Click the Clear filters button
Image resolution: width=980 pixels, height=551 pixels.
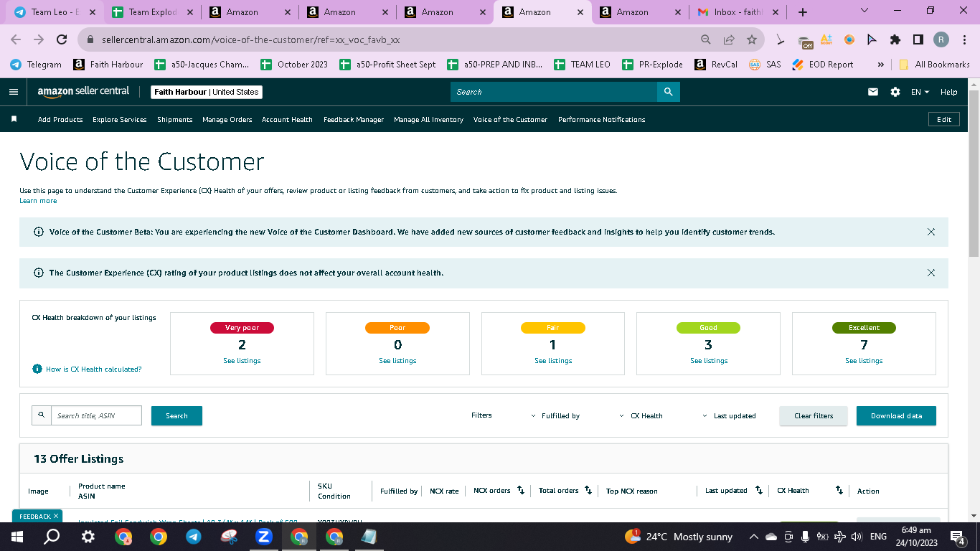tap(814, 416)
